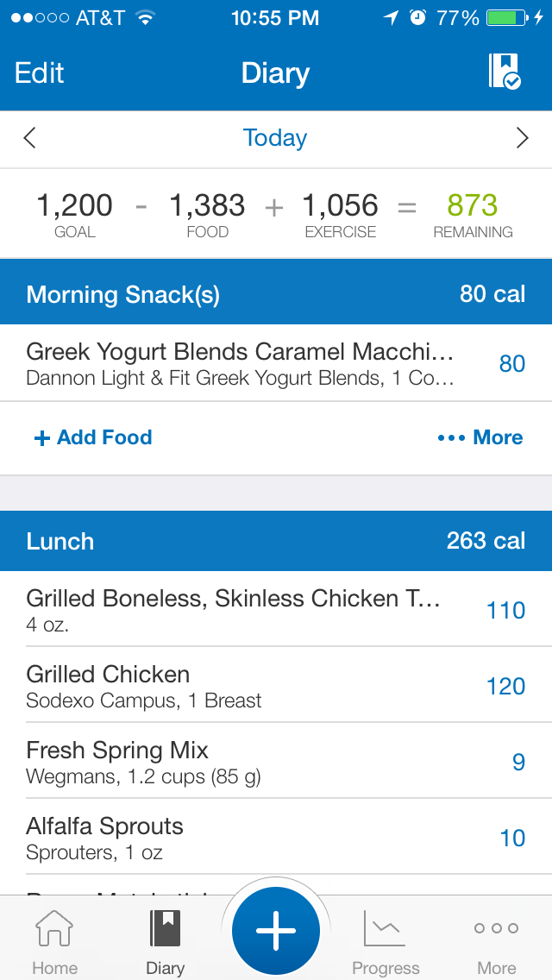Tap Today to pick a date
The height and width of the screenshot is (980, 552).
pos(275,138)
